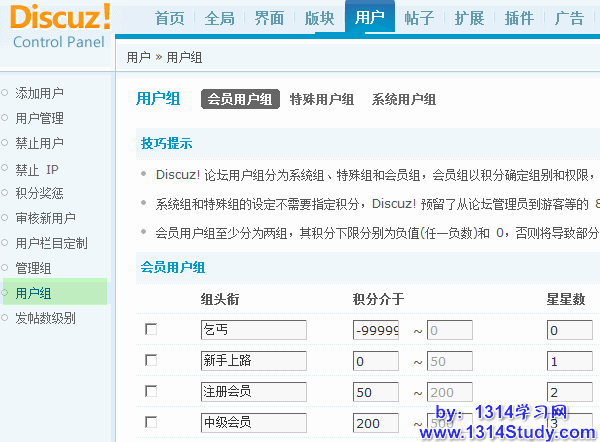Check the 注册会员 group checkbox
Viewport: 600px width, 442px height.
151,391
